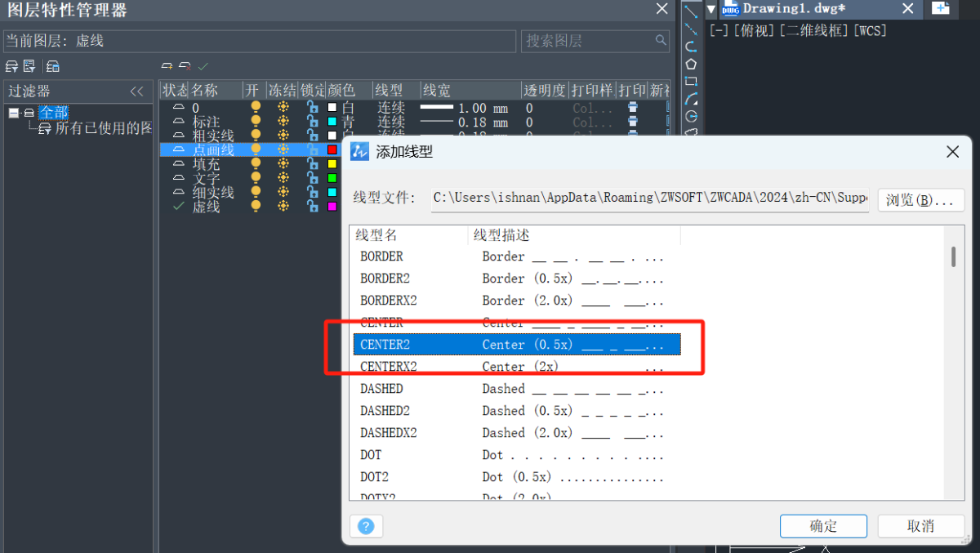Click the New Layer icon
Viewport: 980px width, 553px height.
(167, 66)
